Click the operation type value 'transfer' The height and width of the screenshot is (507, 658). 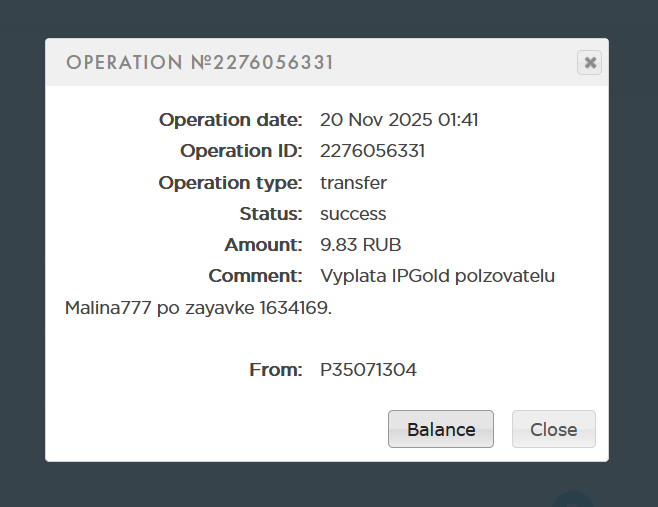coord(353,183)
